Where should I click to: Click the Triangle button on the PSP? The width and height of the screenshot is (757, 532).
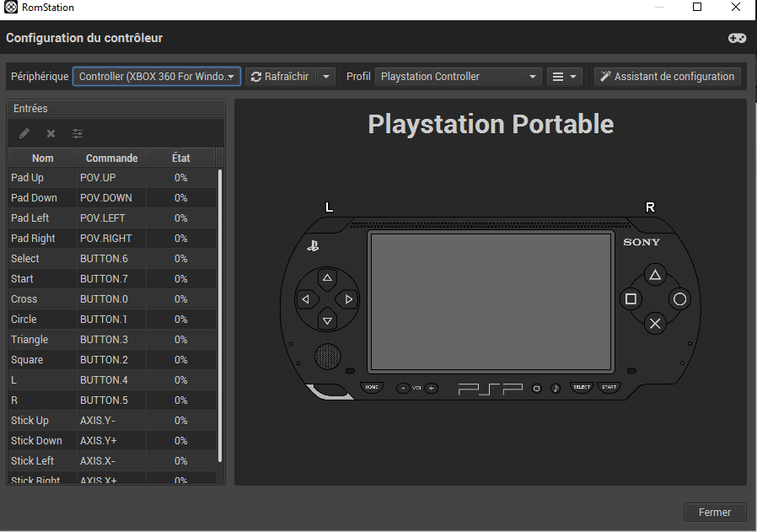pos(655,275)
